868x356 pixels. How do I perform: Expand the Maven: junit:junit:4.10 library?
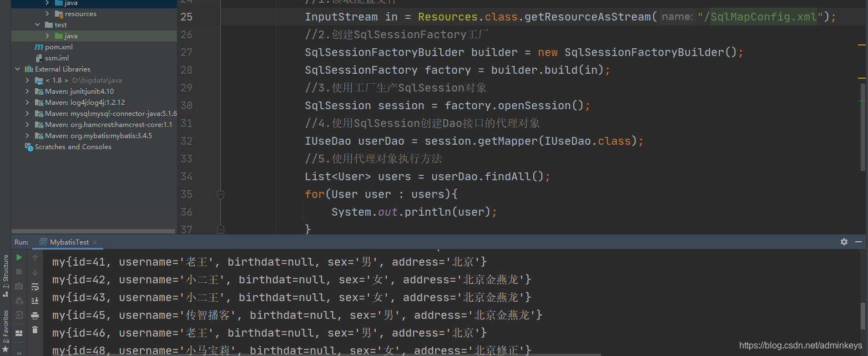coord(26,91)
